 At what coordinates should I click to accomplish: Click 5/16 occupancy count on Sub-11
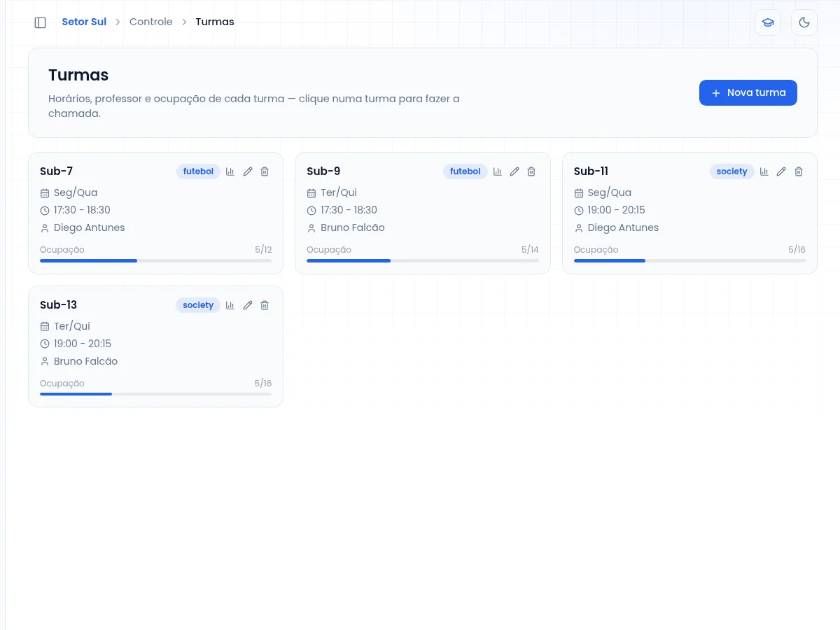[x=797, y=250]
